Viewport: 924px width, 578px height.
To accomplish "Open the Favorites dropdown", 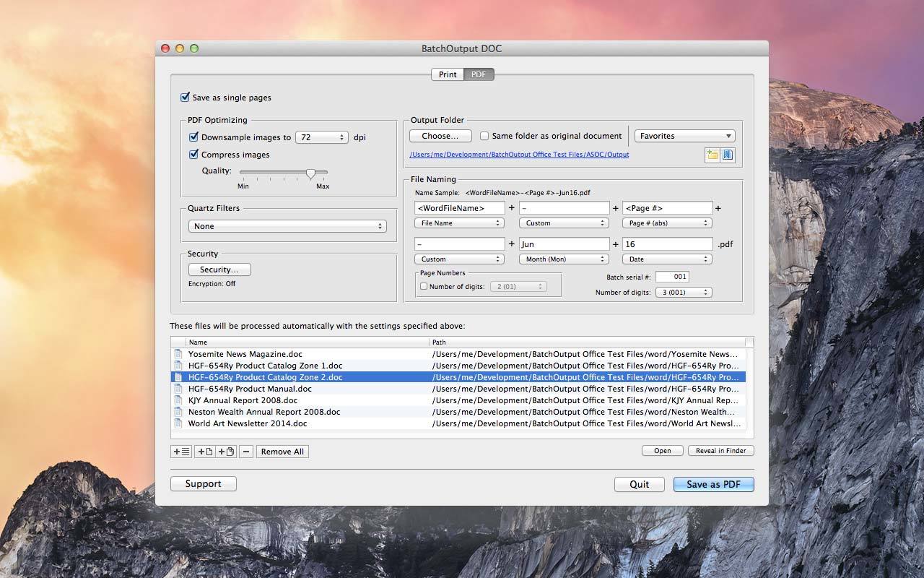I will (x=684, y=135).
